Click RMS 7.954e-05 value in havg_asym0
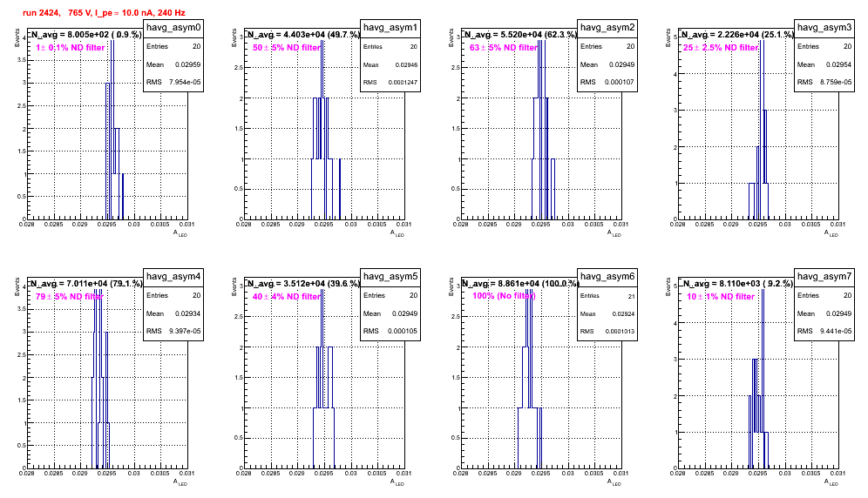 pyautogui.click(x=185, y=83)
